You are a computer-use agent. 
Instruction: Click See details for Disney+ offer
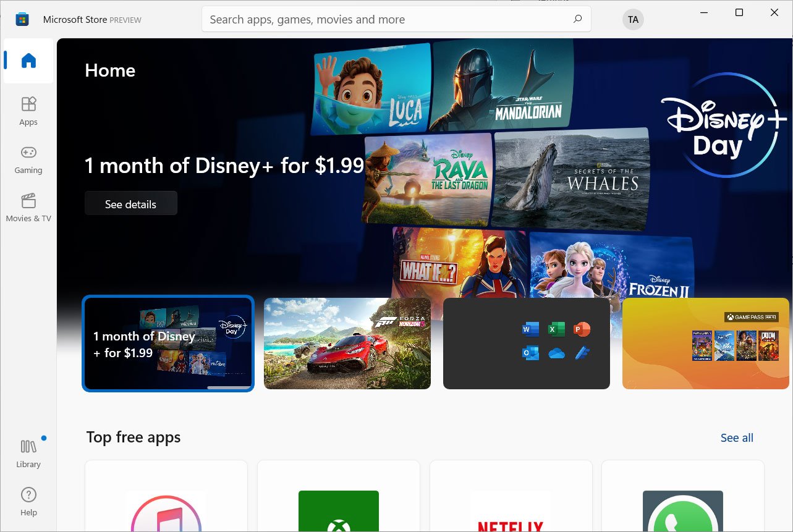pyautogui.click(x=131, y=203)
